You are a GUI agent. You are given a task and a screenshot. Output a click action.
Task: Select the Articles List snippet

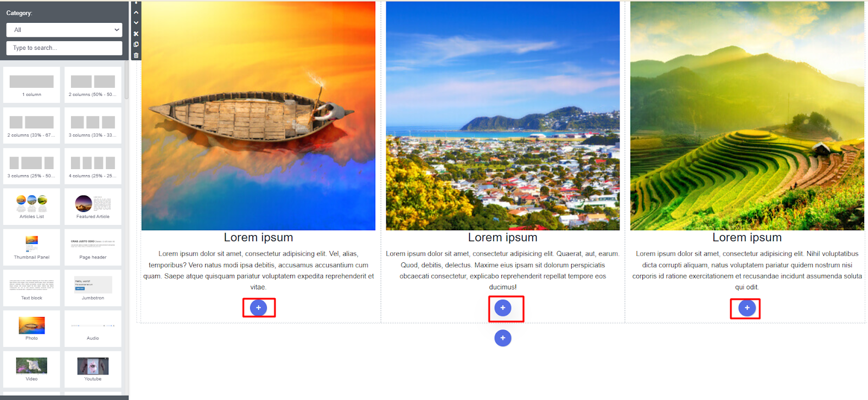coord(31,207)
